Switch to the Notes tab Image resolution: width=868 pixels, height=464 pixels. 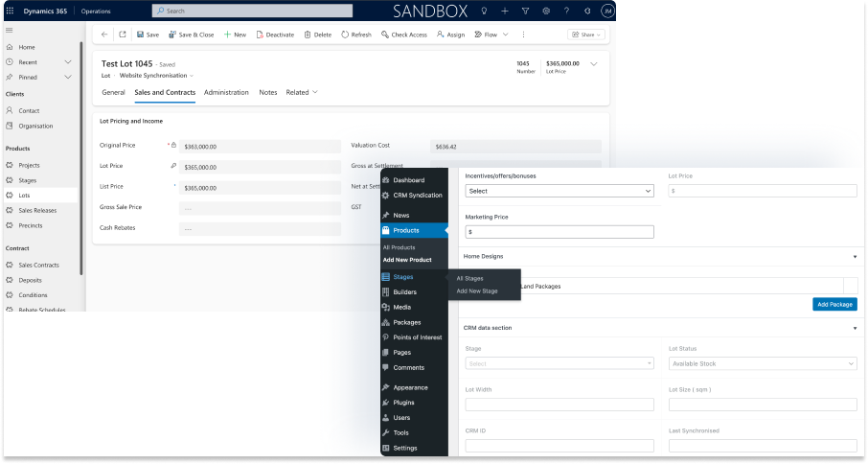pos(268,92)
